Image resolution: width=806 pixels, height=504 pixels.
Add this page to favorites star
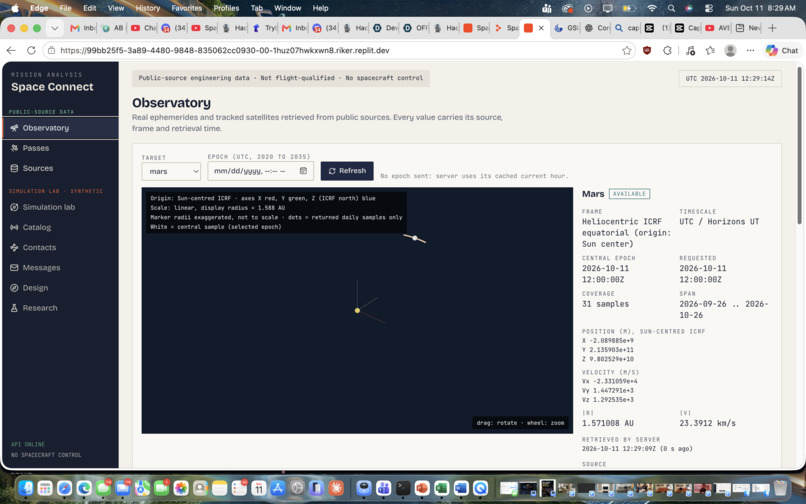(627, 50)
